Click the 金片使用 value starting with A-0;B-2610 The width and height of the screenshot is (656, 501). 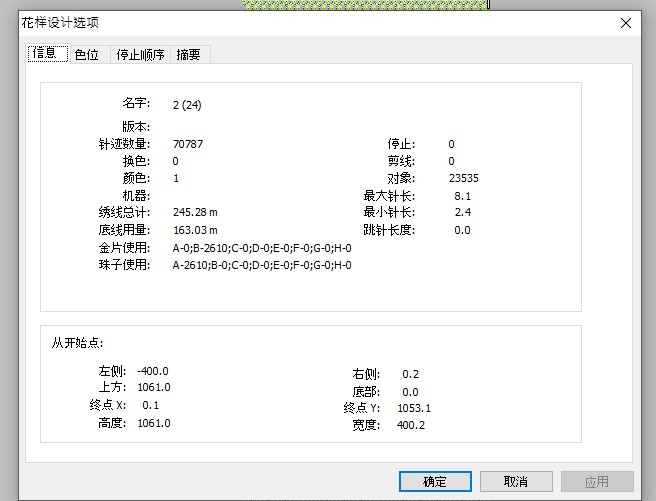[262, 248]
